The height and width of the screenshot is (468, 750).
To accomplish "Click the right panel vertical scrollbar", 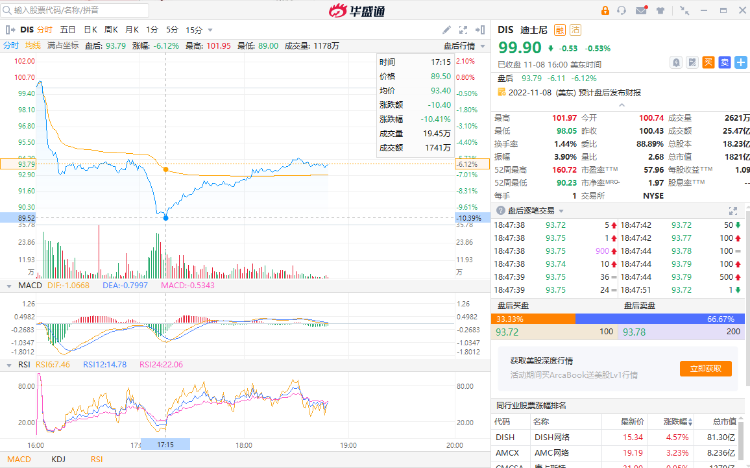I will (x=747, y=301).
